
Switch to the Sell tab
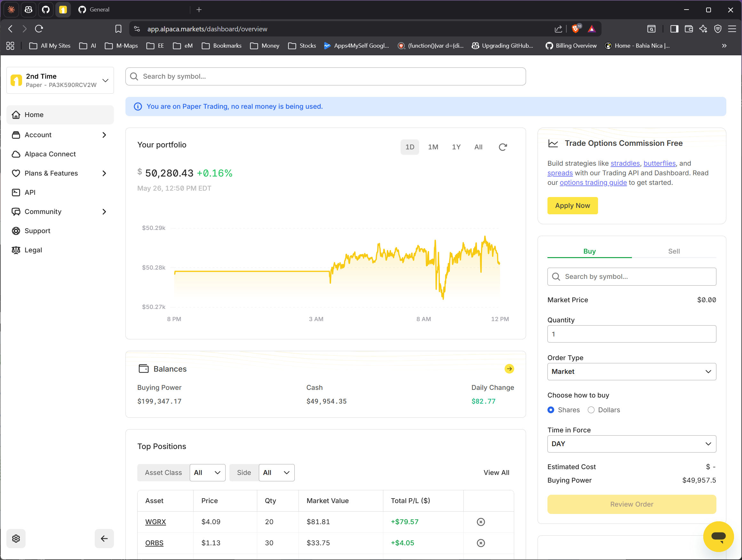[674, 251]
